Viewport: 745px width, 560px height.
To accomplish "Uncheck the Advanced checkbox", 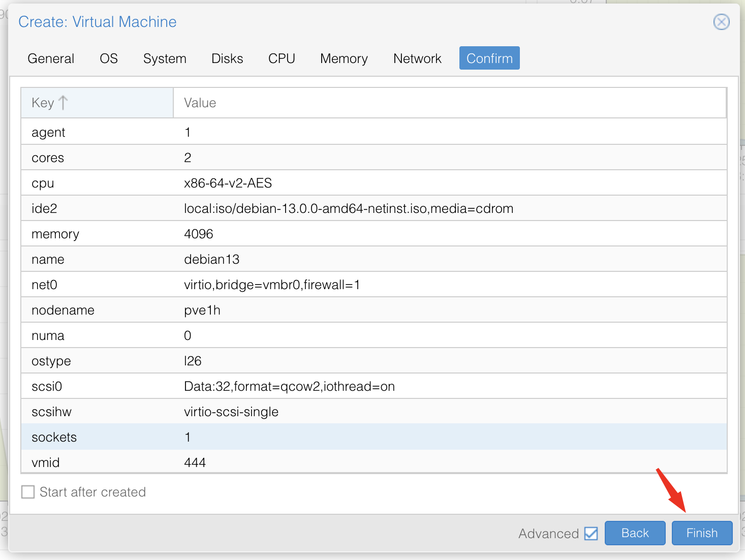I will 591,534.
